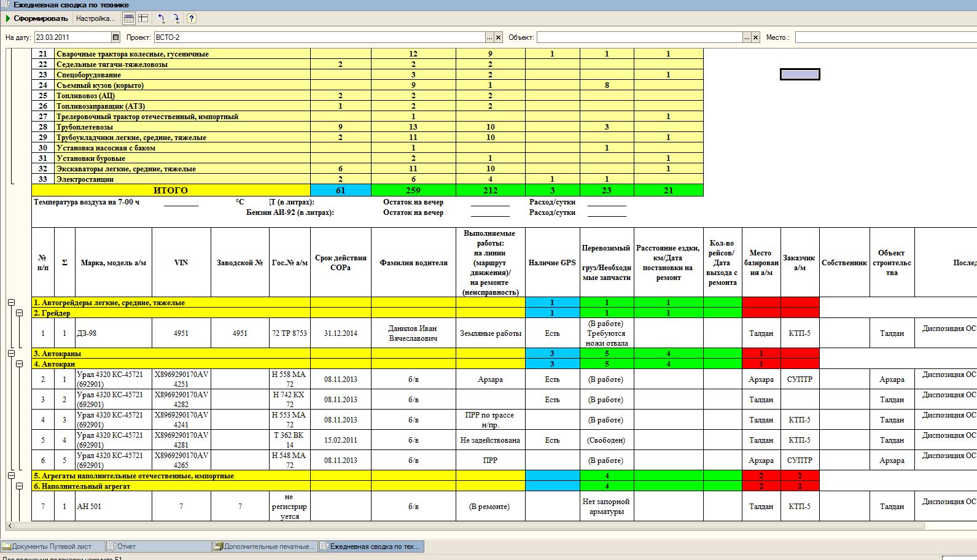977x560 pixels.
Task: Open help with the question mark icon
Action: click(192, 18)
